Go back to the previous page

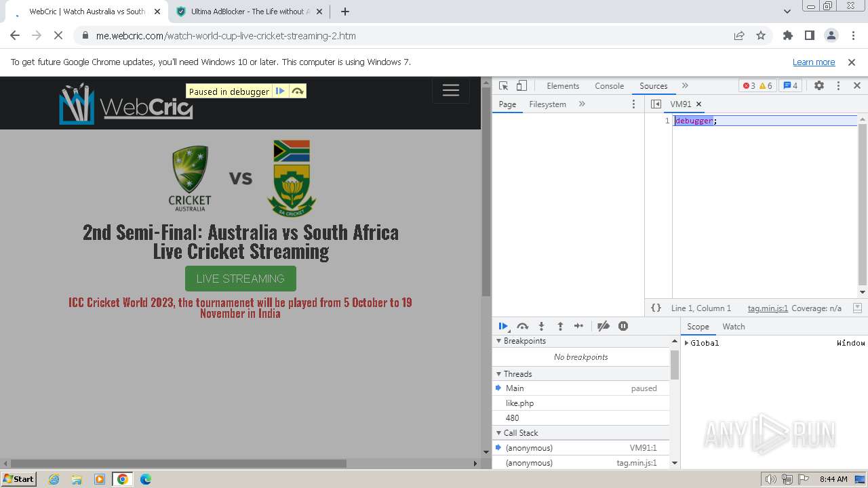coord(15,35)
